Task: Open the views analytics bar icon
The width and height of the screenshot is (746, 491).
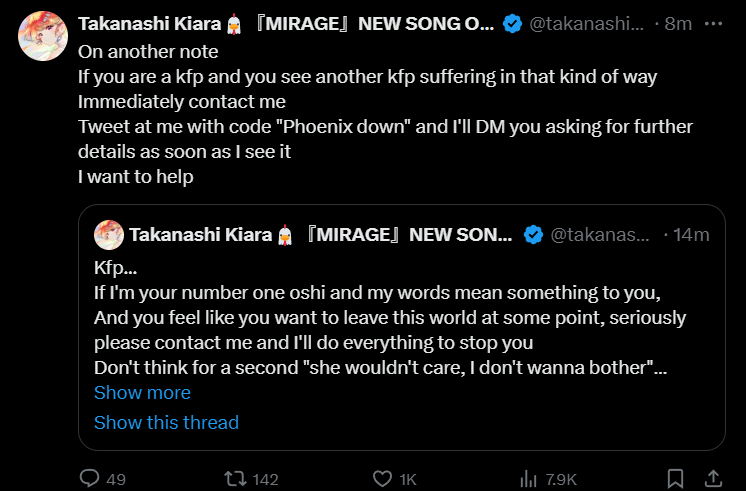Action: [x=527, y=478]
